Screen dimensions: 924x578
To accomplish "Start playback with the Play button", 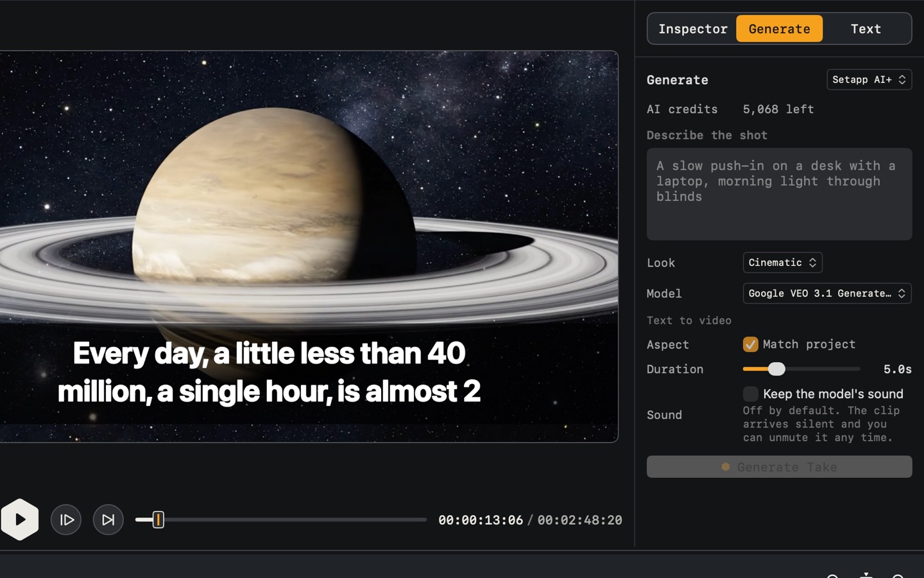I will coord(20,520).
